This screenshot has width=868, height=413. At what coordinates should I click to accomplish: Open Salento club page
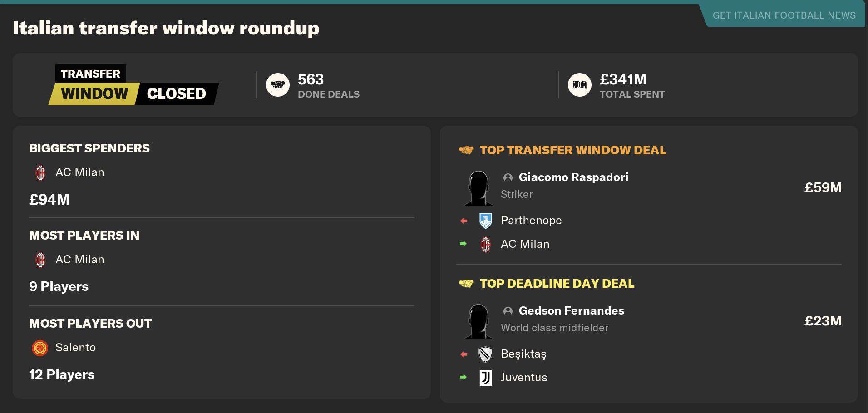click(75, 348)
